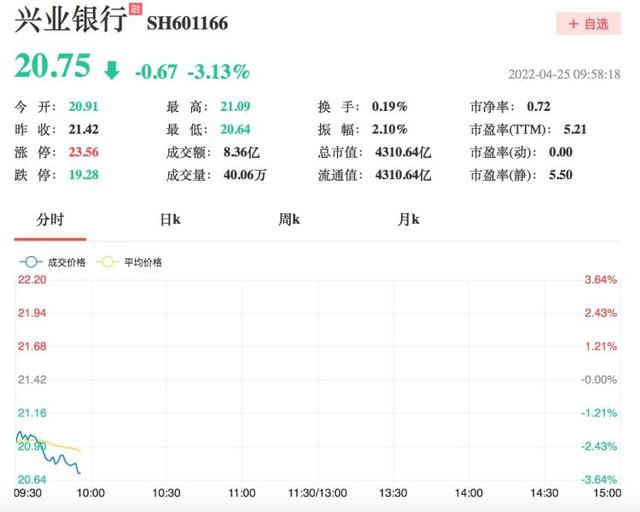Click the 今开 value 20.91

84,107
